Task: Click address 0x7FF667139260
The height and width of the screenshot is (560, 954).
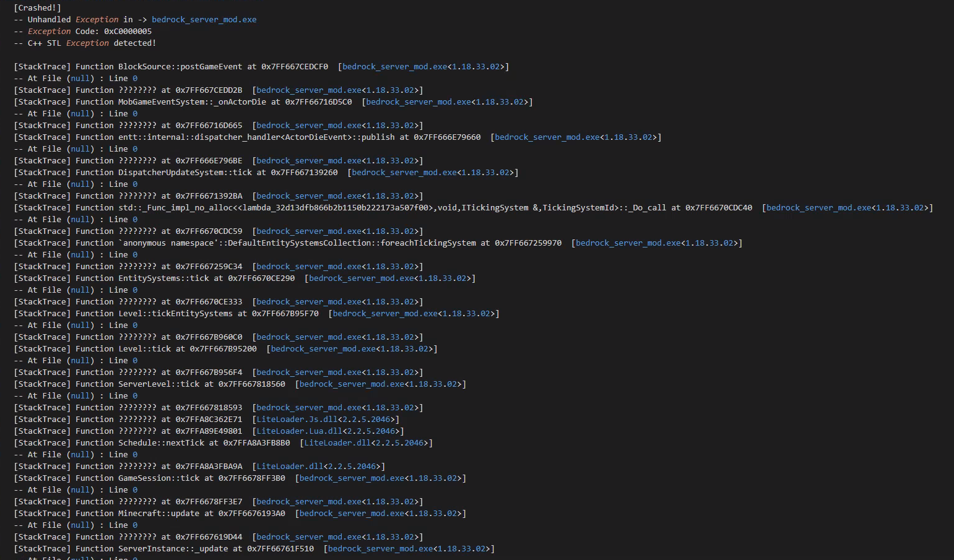Action: point(304,173)
